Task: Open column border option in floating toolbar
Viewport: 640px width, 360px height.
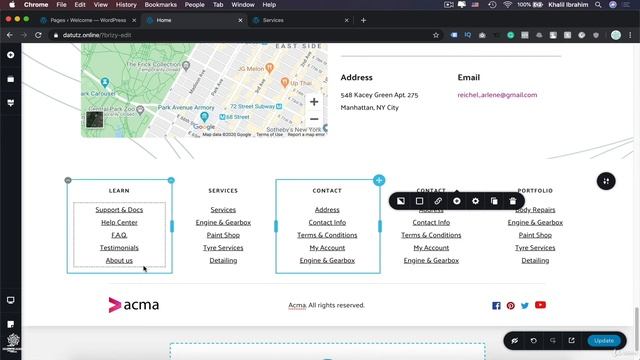Action: [419, 201]
